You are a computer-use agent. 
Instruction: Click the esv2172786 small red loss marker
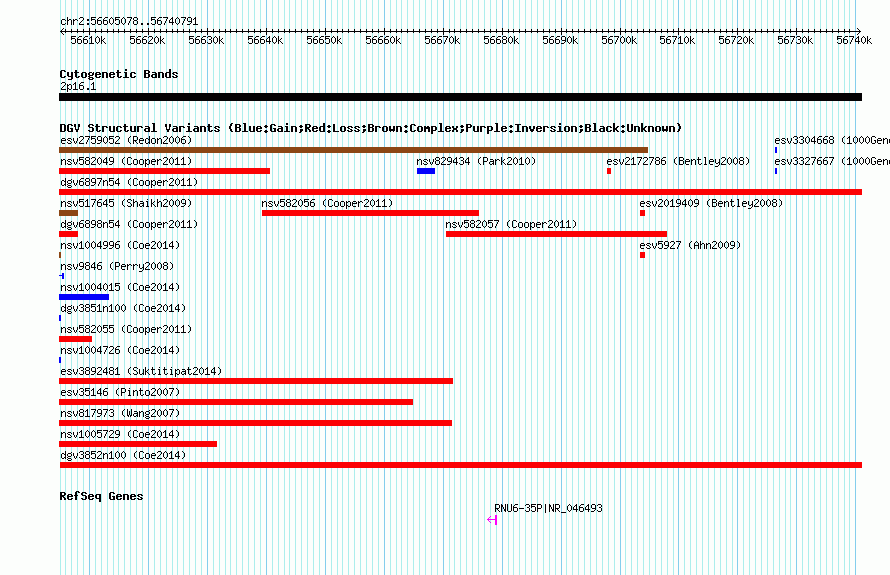[609, 171]
